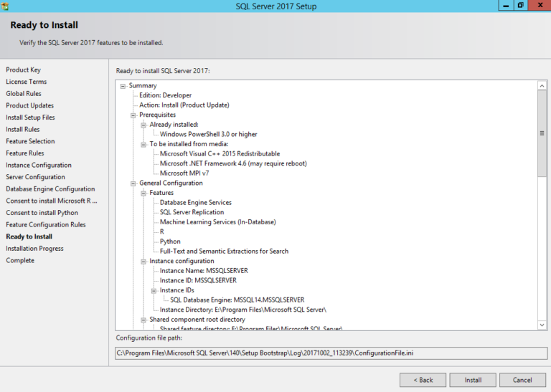Collapse the Prerequisites node

pyautogui.click(x=133, y=115)
